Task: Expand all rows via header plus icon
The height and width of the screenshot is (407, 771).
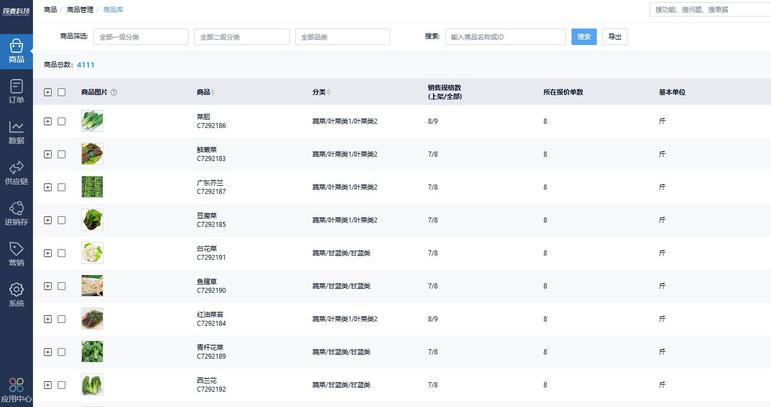Action: [x=48, y=92]
